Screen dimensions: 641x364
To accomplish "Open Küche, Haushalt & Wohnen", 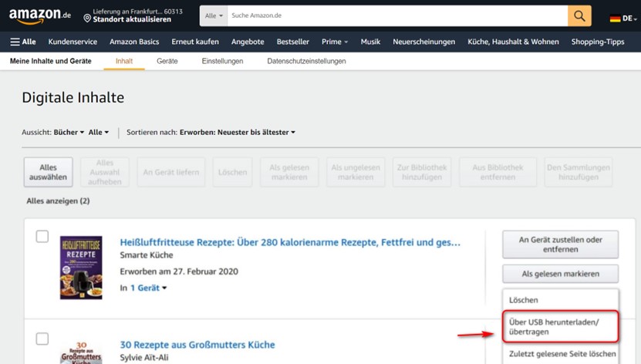I will (513, 42).
